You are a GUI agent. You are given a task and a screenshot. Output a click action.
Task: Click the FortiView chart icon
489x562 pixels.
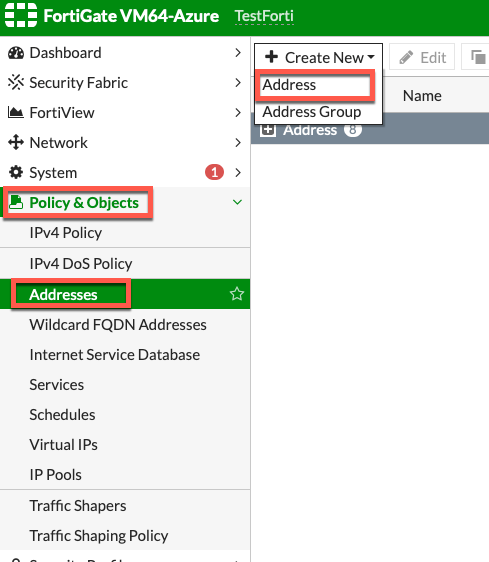(x=16, y=113)
